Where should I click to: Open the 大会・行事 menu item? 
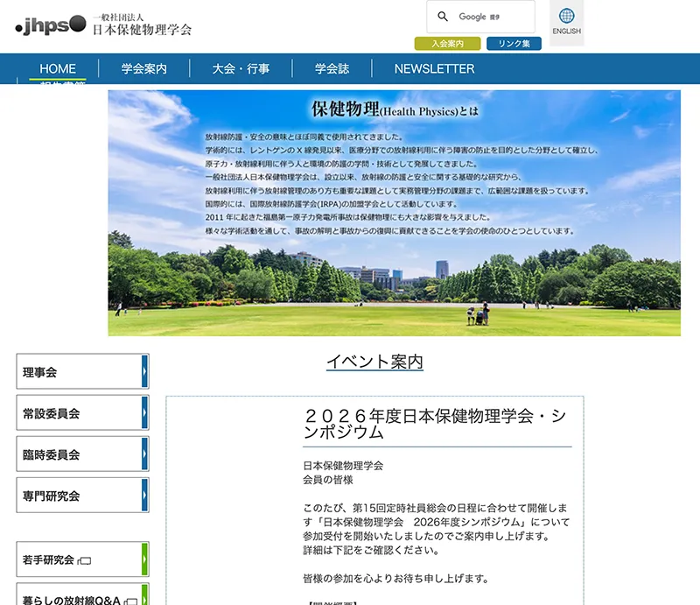pos(241,68)
